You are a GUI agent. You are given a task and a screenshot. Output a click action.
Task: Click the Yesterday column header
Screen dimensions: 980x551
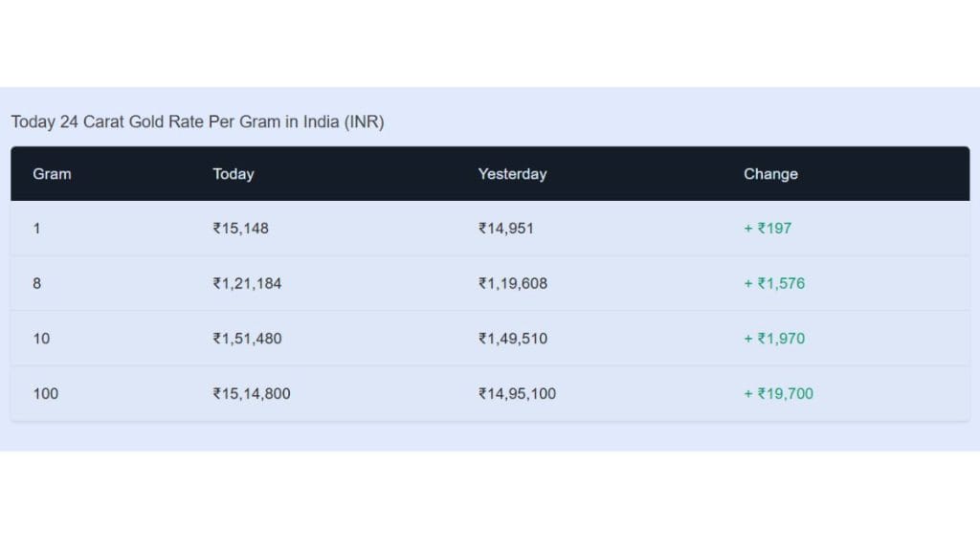[x=512, y=174]
